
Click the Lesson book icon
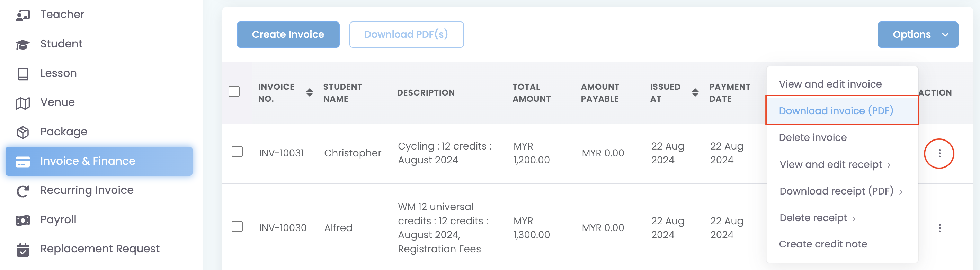coord(23,74)
